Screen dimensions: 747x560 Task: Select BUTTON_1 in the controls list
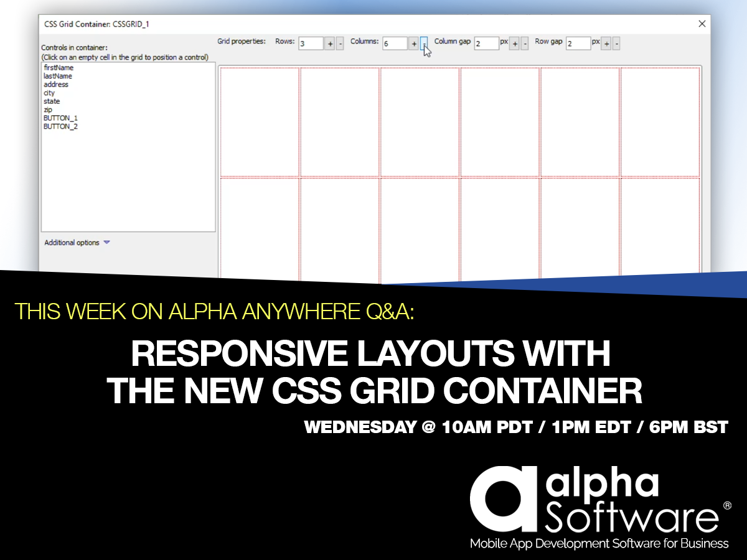click(60, 118)
